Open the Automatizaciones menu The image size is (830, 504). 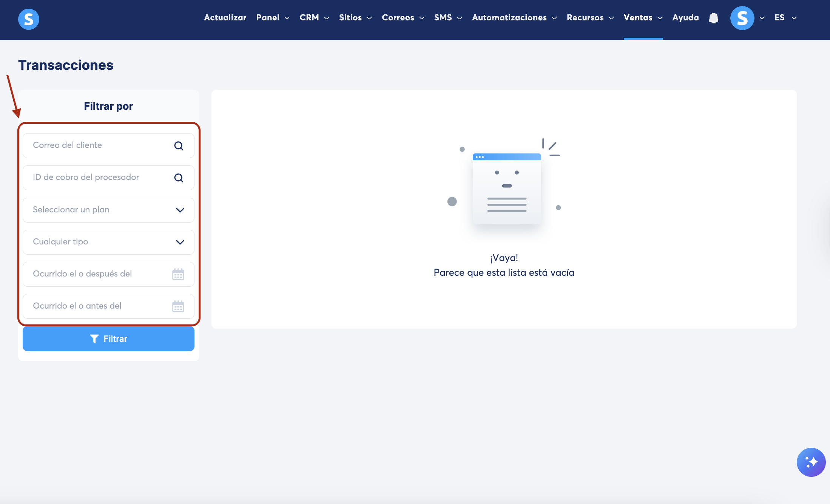[514, 18]
